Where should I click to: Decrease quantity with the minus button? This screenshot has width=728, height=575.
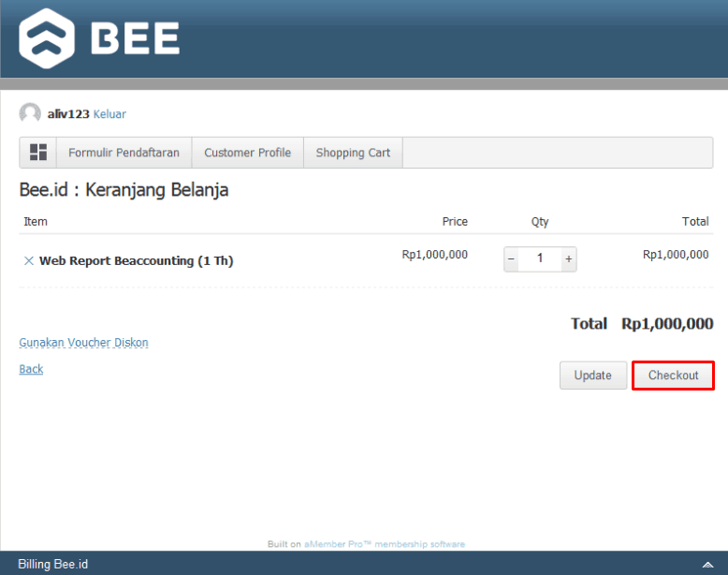point(511,258)
